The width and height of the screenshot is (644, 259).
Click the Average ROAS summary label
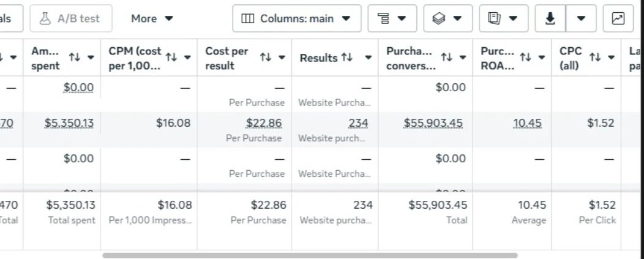point(529,220)
